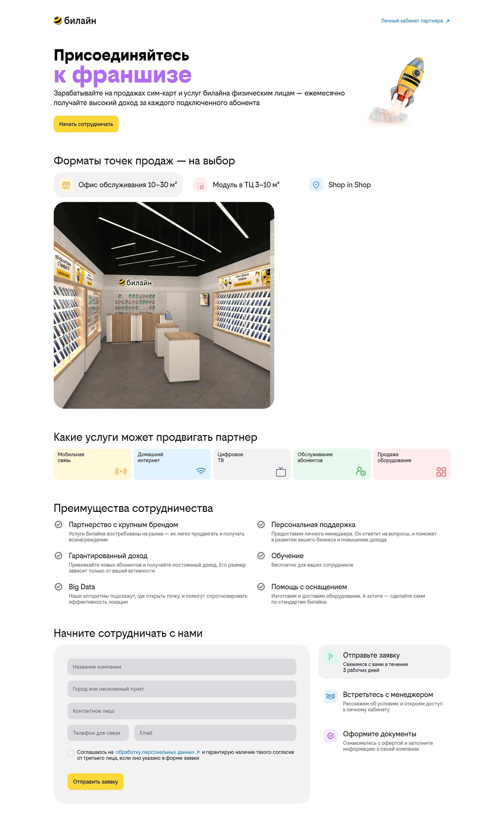Click the checkmark icon beside Гарантированный доход

pos(58,556)
